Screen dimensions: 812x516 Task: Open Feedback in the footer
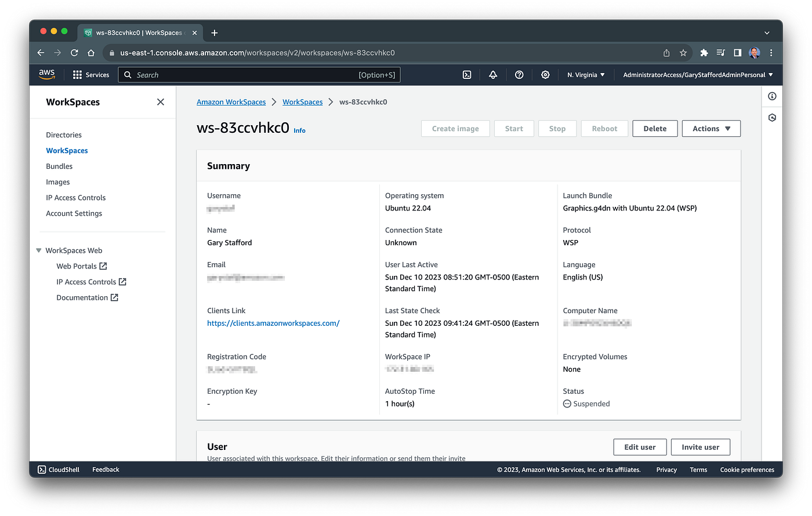coord(106,470)
